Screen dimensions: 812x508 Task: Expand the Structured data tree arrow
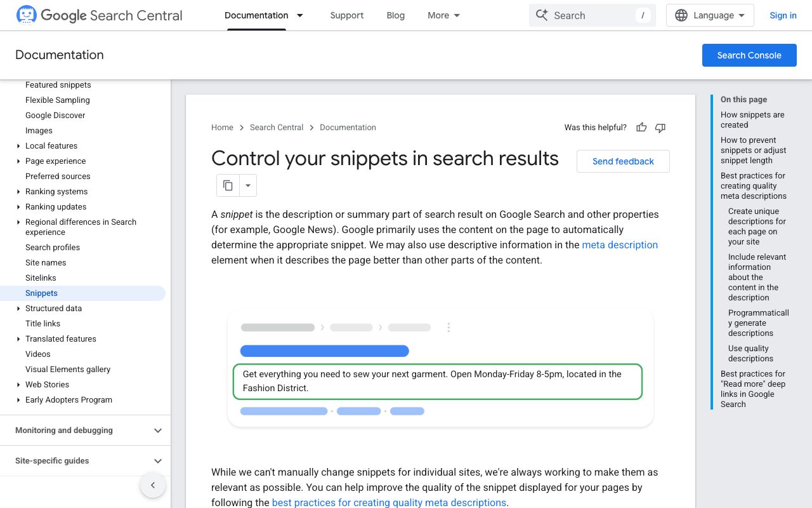18,309
